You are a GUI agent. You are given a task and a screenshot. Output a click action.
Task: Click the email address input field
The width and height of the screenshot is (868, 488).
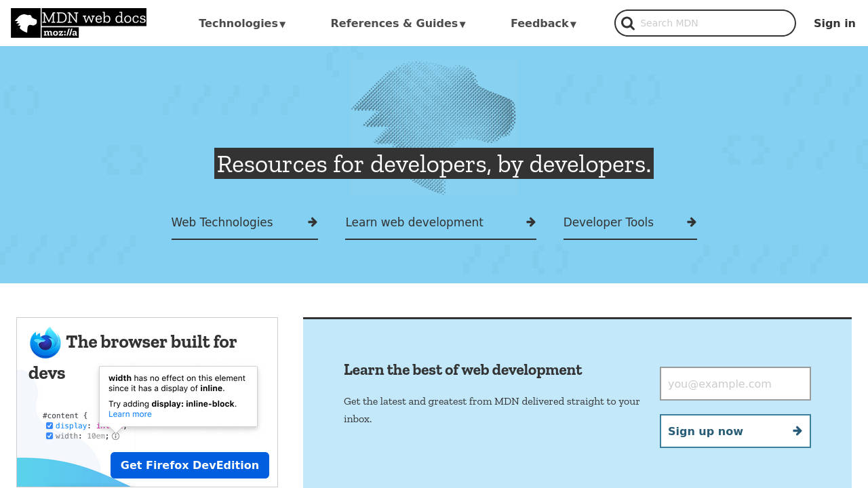(x=735, y=383)
